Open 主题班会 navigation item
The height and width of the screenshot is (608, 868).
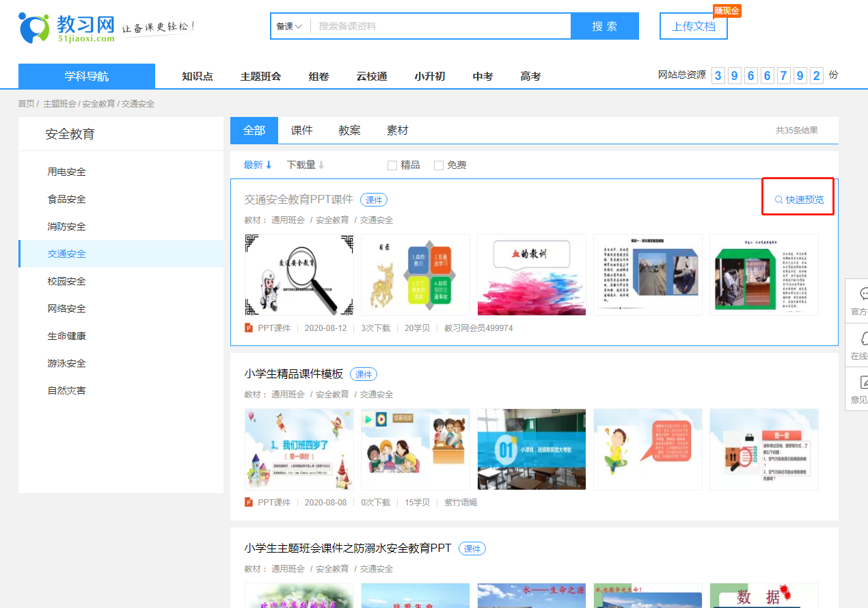point(260,77)
